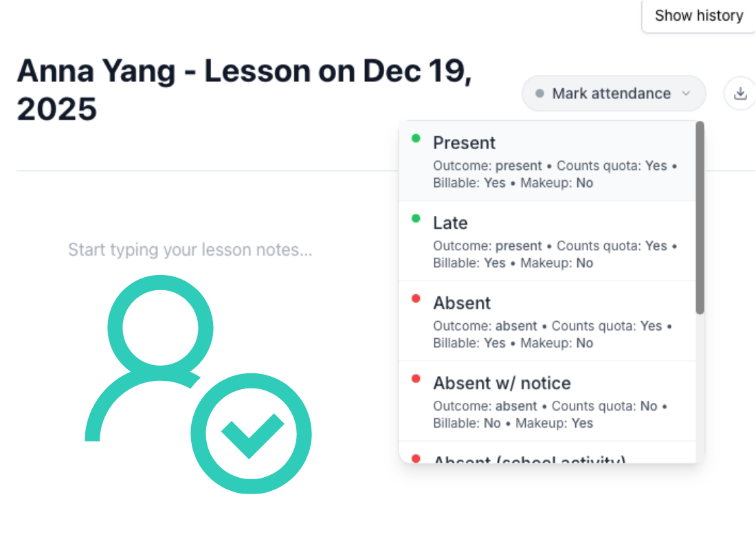Select Present from the attendance menu
This screenshot has height=550, width=756.
464,143
